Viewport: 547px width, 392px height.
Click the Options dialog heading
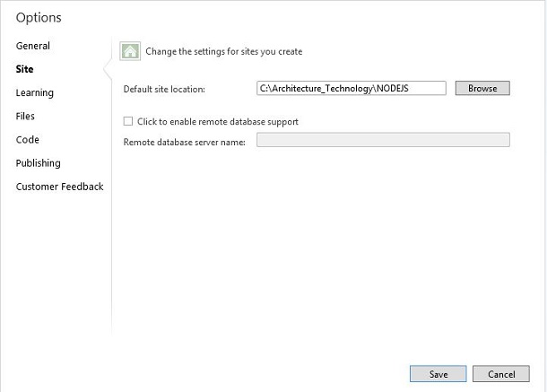[x=39, y=17]
